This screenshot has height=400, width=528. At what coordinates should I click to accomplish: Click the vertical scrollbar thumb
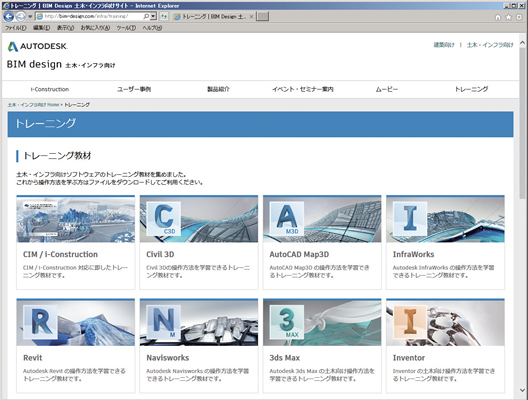tap(522, 124)
